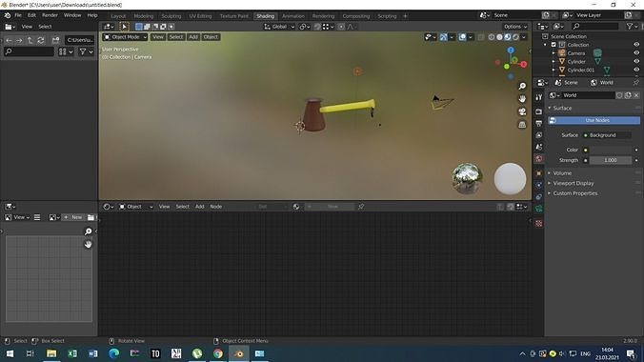Open viewport shading options dropdown arrow

tap(524, 37)
